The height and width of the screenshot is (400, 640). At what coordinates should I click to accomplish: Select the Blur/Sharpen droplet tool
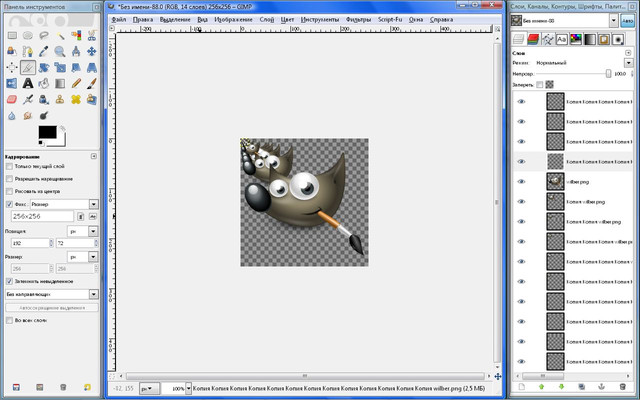pos(12,116)
